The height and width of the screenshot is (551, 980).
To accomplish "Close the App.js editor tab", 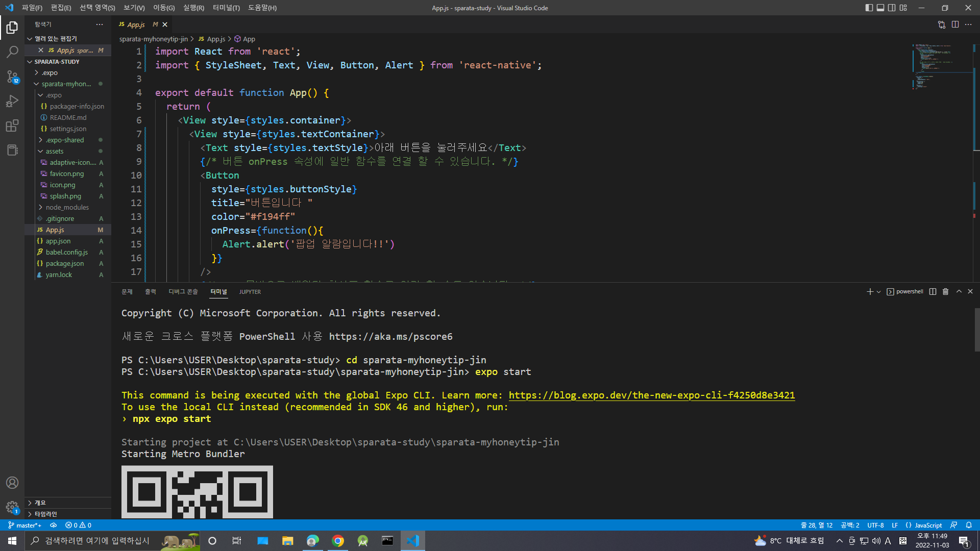I will click(165, 24).
